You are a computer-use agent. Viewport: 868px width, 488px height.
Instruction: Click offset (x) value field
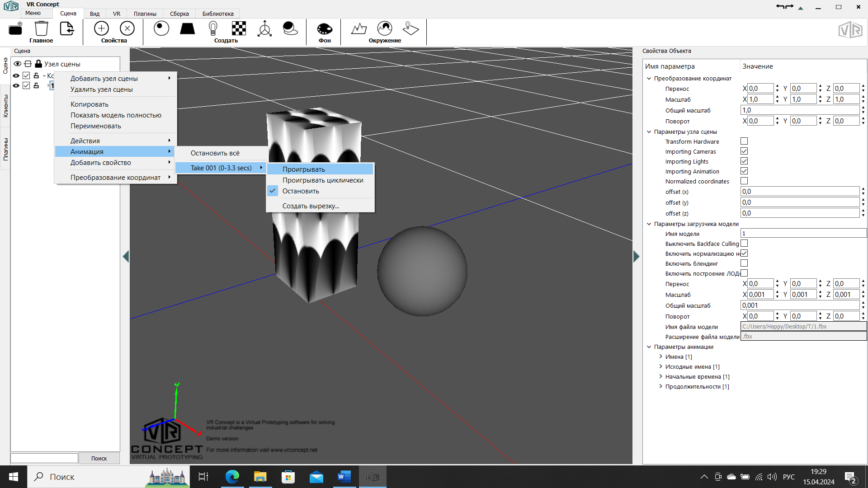[800, 192]
